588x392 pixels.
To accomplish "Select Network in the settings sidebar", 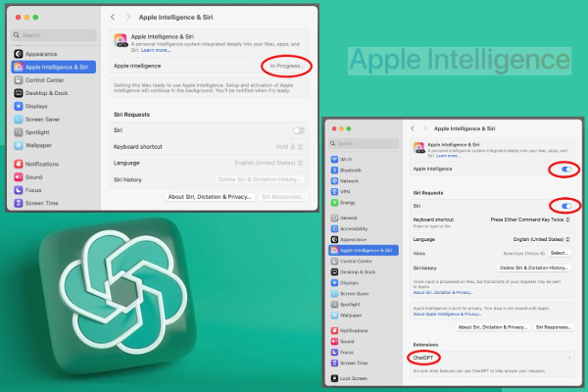I will click(x=345, y=180).
